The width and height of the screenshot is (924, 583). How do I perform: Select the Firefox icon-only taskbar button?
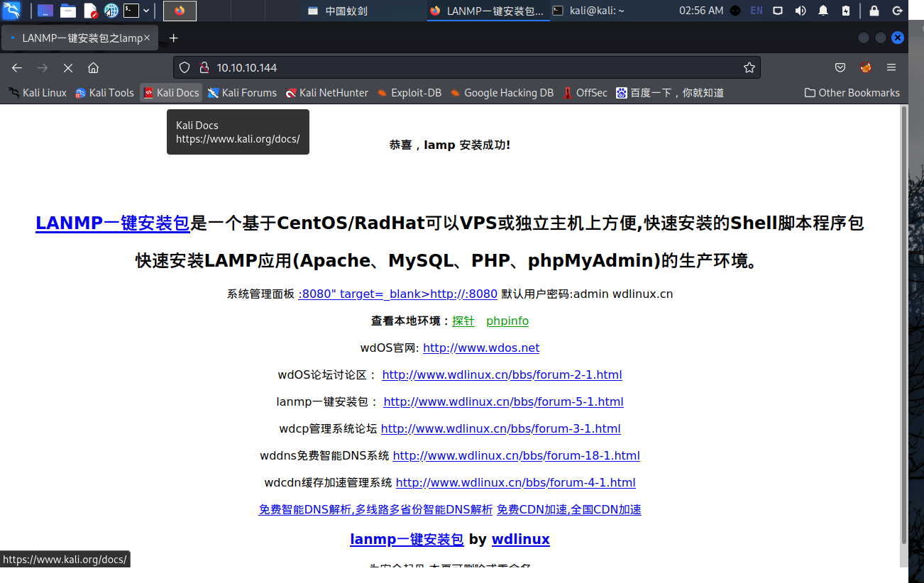[180, 11]
